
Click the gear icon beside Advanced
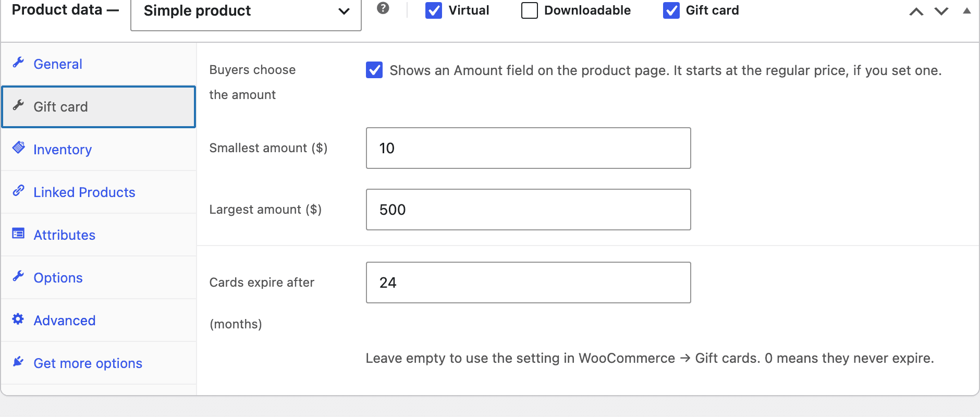click(18, 319)
